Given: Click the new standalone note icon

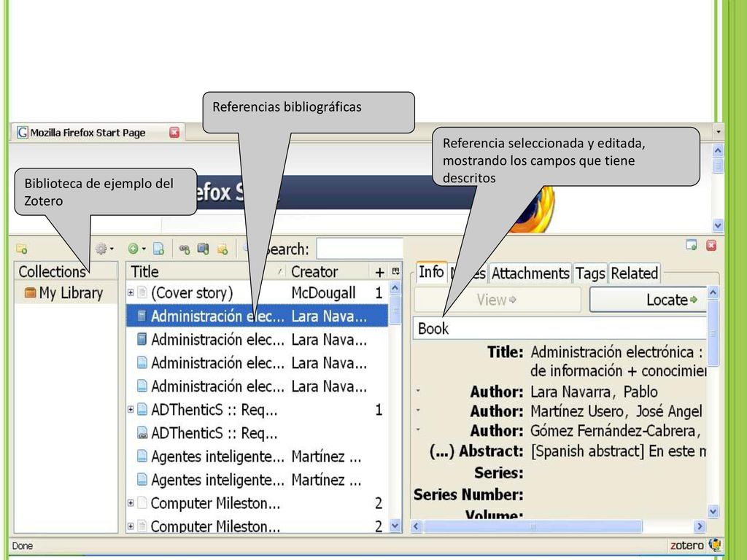Looking at the screenshot, I should pos(222,249).
